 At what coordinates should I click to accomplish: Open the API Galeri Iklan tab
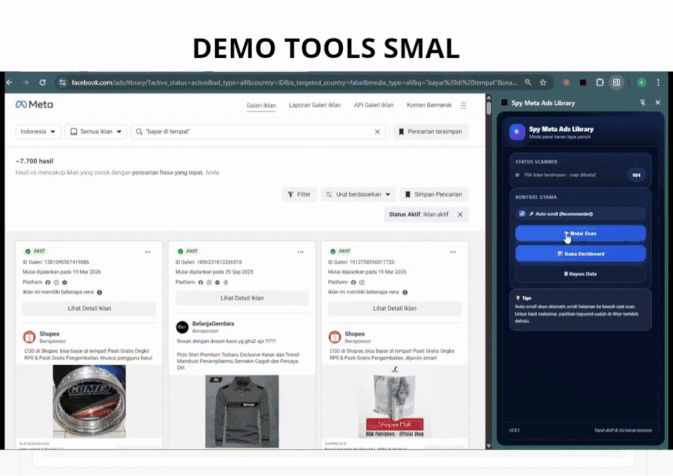pos(373,105)
